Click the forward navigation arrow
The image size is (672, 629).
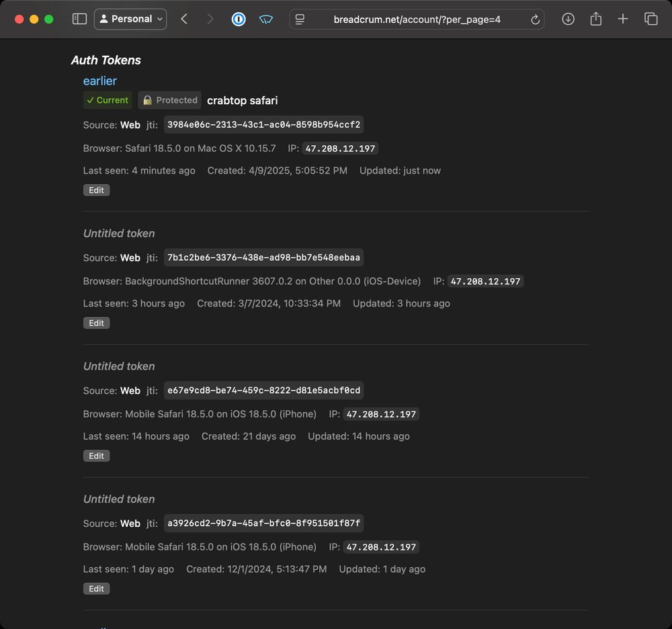[x=210, y=19]
